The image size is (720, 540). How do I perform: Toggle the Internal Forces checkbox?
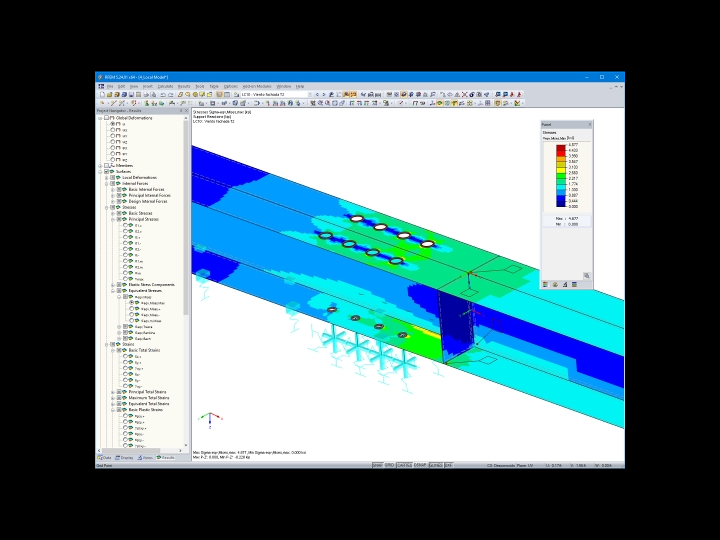click(x=112, y=184)
